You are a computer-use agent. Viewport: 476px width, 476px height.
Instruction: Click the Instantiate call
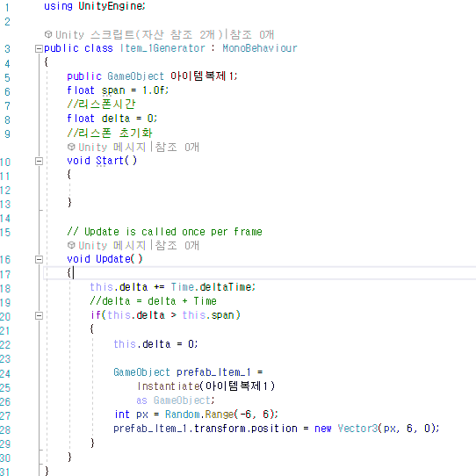pos(169,386)
